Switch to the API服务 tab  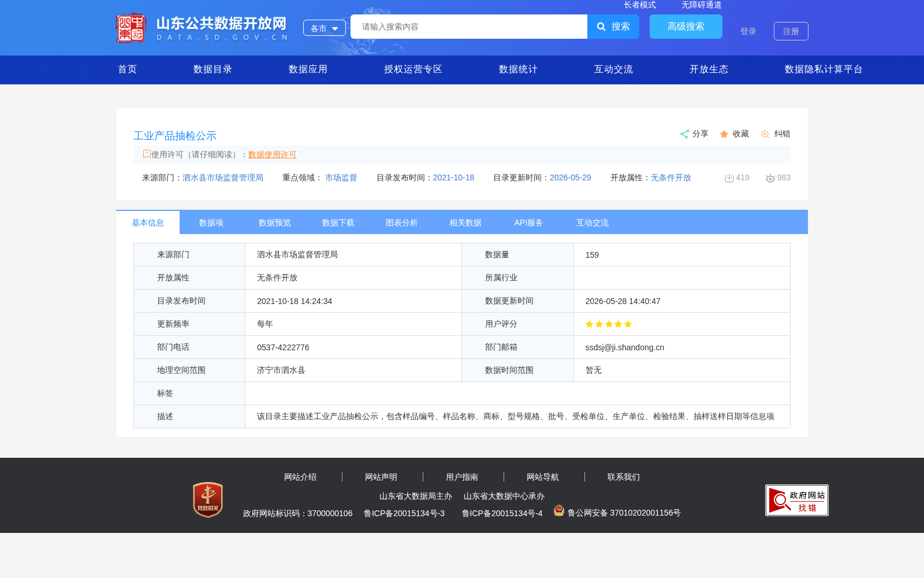point(529,223)
